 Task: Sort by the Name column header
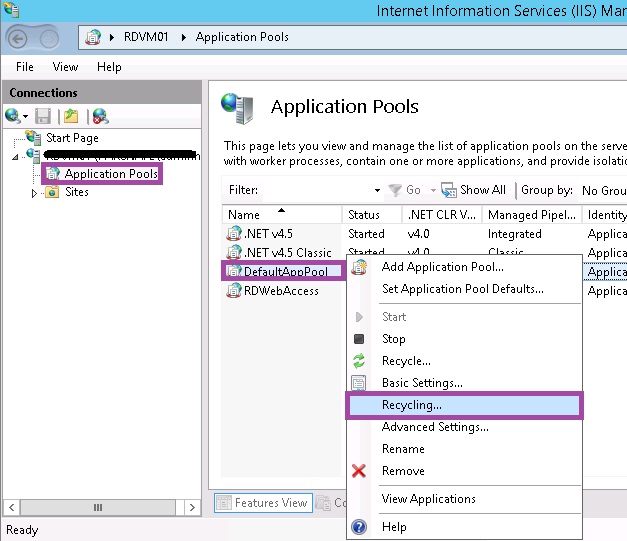[282, 215]
